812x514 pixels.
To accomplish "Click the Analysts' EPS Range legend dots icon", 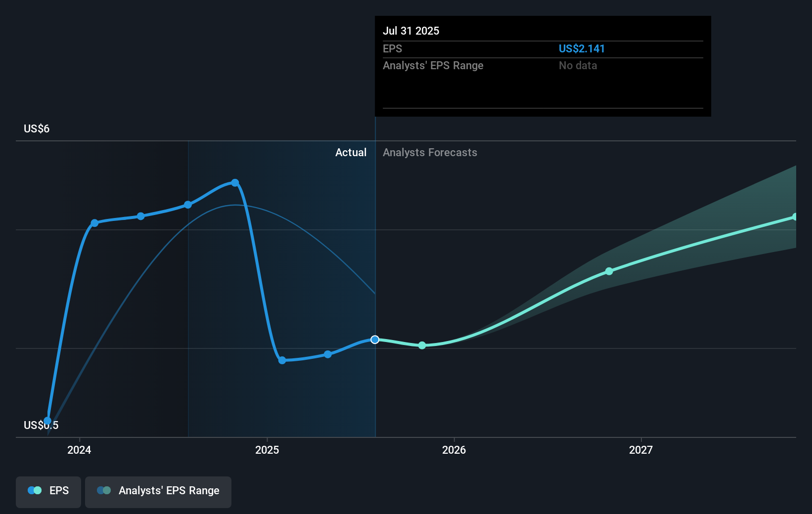I will [104, 491].
